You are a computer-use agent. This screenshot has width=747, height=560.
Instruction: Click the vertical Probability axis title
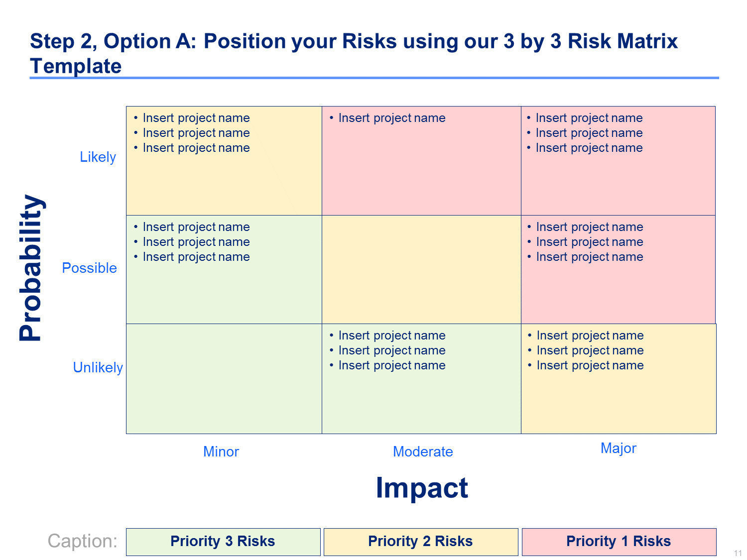pyautogui.click(x=31, y=268)
